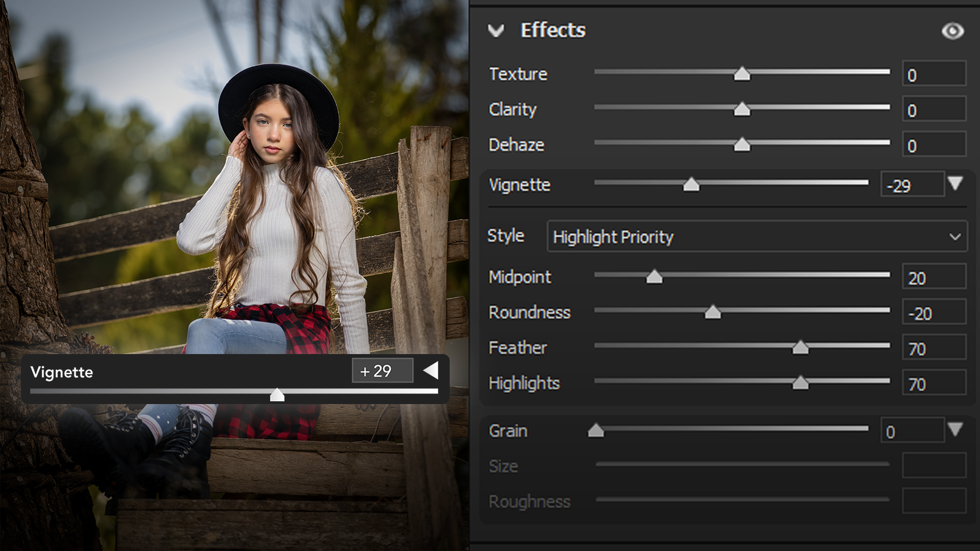Click the Feather slider handle
The height and width of the screenshot is (551, 980).
(800, 348)
